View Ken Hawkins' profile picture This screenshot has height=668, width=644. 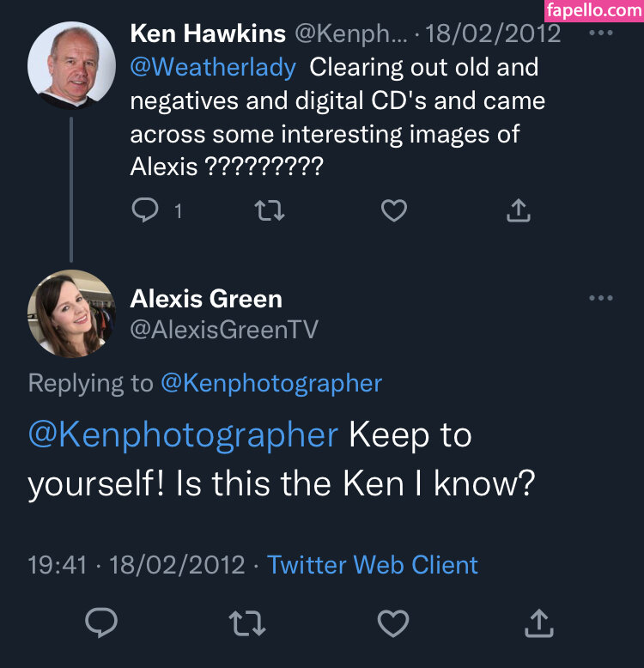pos(71,66)
